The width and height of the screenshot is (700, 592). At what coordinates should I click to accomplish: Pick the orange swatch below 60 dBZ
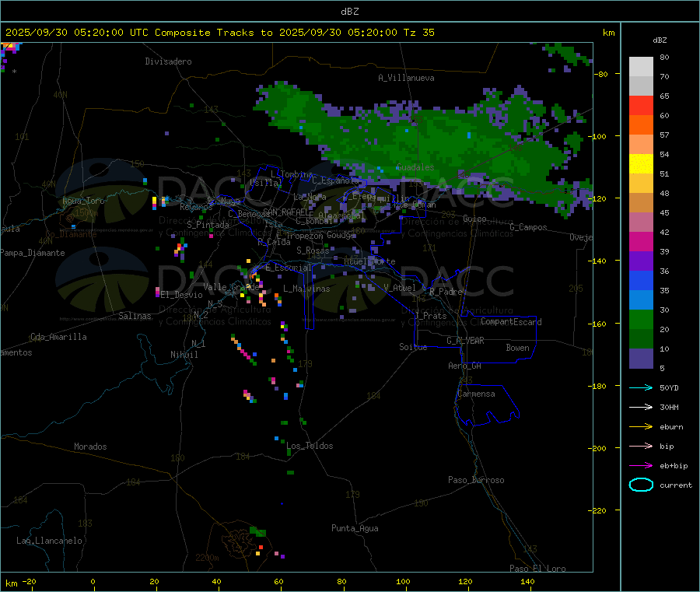tap(641, 125)
